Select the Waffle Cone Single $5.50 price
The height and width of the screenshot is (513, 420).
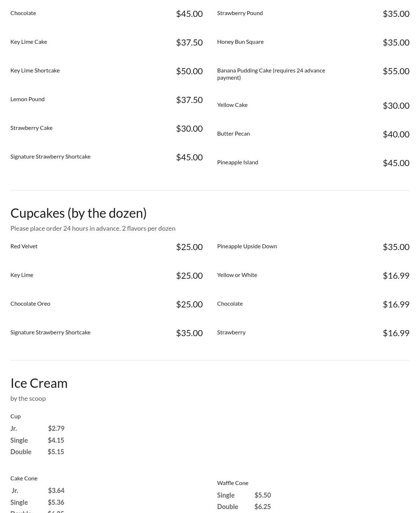[x=262, y=495]
